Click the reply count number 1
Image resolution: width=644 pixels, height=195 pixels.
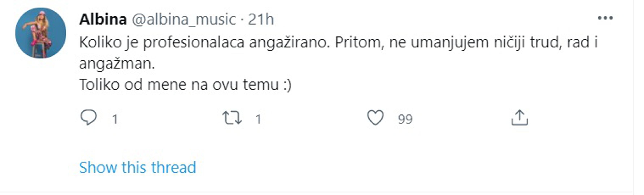pyautogui.click(x=115, y=119)
